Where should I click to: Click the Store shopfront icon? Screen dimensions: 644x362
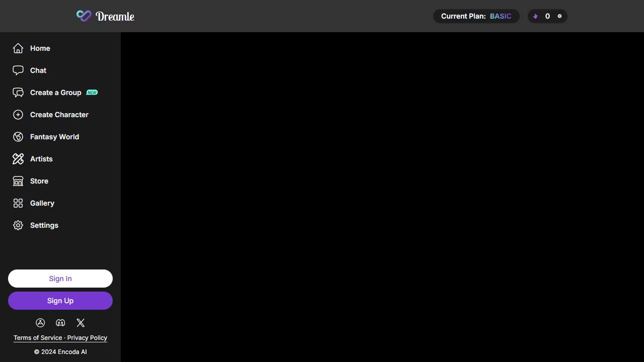point(18,181)
